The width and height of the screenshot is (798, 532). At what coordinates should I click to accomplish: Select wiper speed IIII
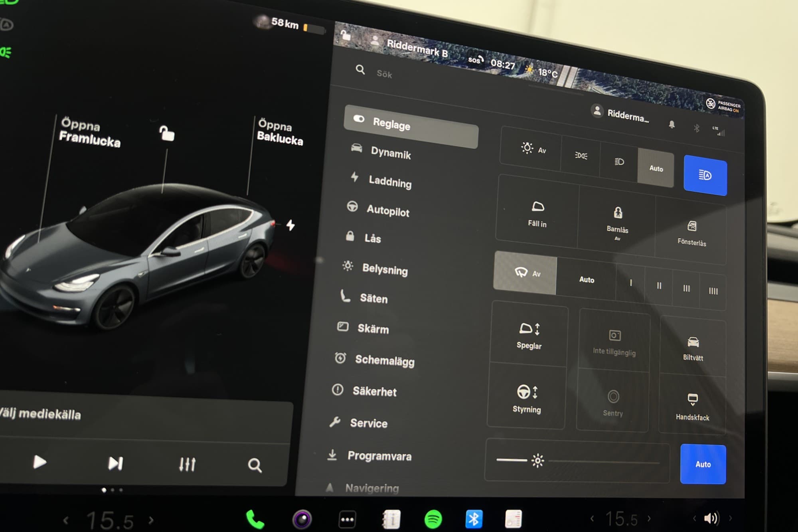tap(713, 291)
